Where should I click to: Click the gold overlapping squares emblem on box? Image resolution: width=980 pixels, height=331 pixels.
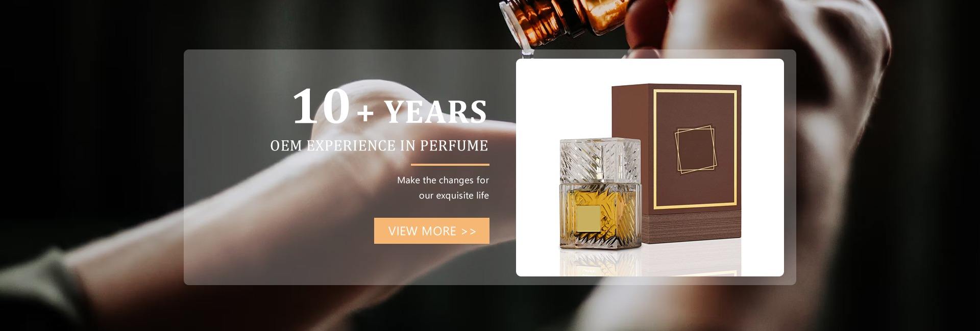695,149
